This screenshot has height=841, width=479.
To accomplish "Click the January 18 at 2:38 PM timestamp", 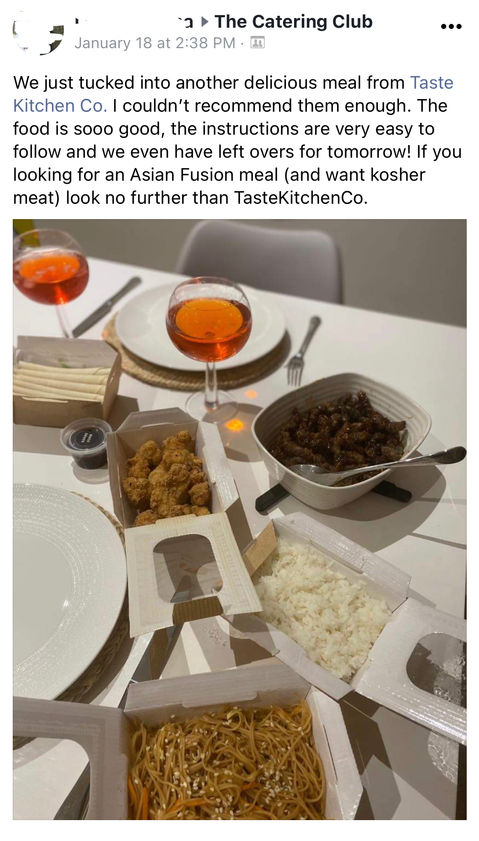I will (x=154, y=43).
